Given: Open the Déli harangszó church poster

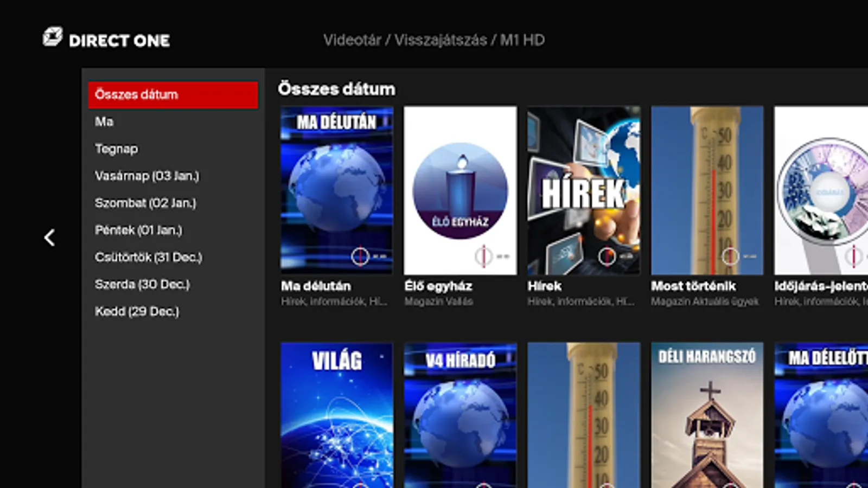Looking at the screenshot, I should click(707, 415).
